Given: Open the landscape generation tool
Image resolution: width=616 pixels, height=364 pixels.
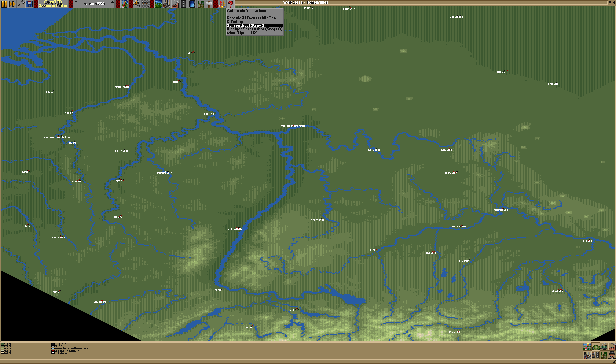Looking at the screenshot, I should (x=158, y=4).
